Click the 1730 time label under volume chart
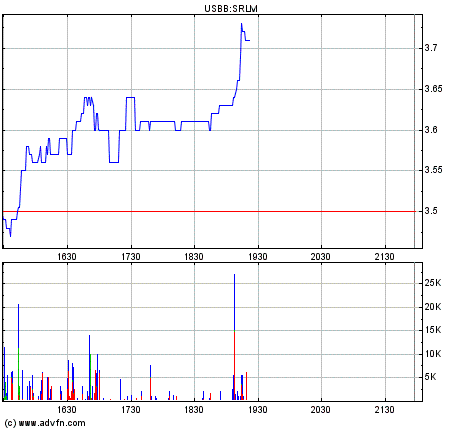This screenshot has height=430, width=460. point(131,409)
